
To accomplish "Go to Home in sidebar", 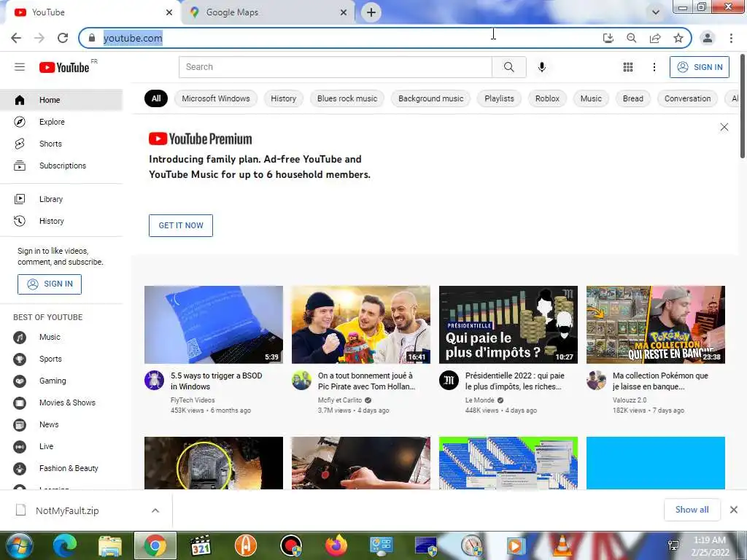I will (x=61, y=100).
